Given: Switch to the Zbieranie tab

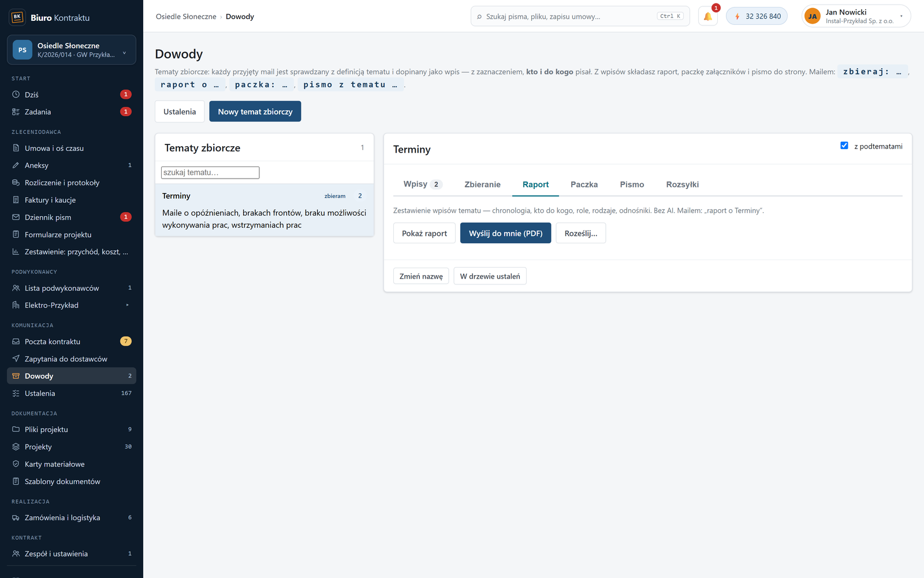Looking at the screenshot, I should point(482,184).
